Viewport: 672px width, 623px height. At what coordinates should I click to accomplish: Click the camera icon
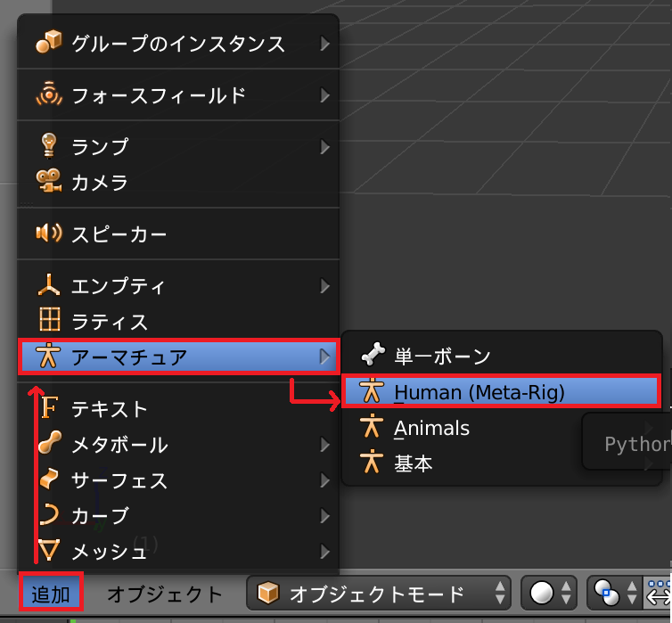click(49, 181)
